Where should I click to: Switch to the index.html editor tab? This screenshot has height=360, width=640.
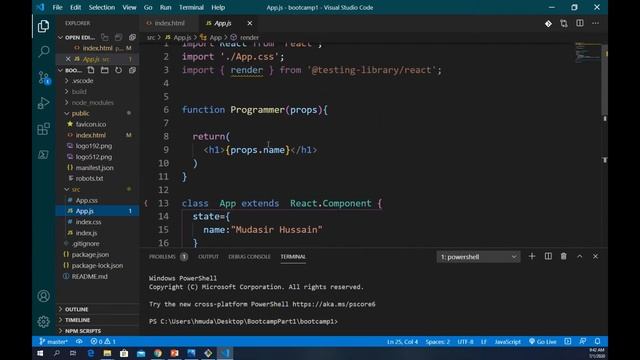pos(169,23)
